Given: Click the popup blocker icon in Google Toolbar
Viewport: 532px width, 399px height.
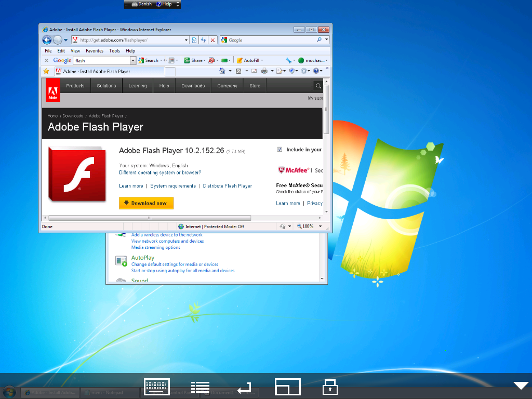Looking at the screenshot, I should pos(211,60).
